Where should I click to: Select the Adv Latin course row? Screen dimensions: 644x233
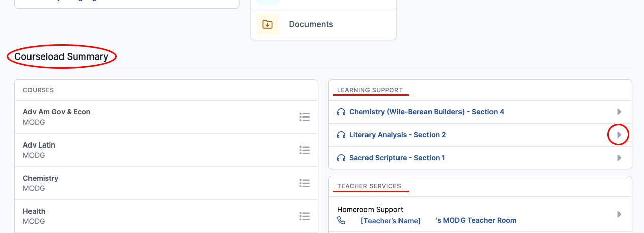click(x=166, y=150)
